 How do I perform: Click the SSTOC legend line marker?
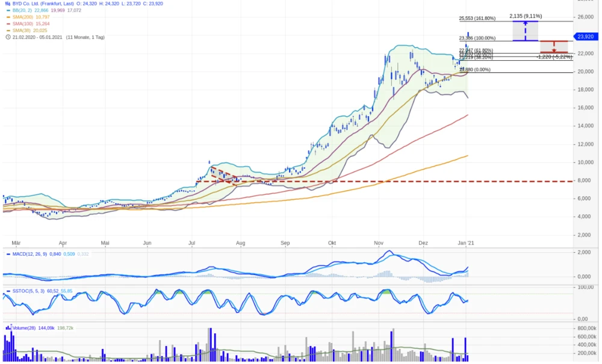pyautogui.click(x=8, y=291)
